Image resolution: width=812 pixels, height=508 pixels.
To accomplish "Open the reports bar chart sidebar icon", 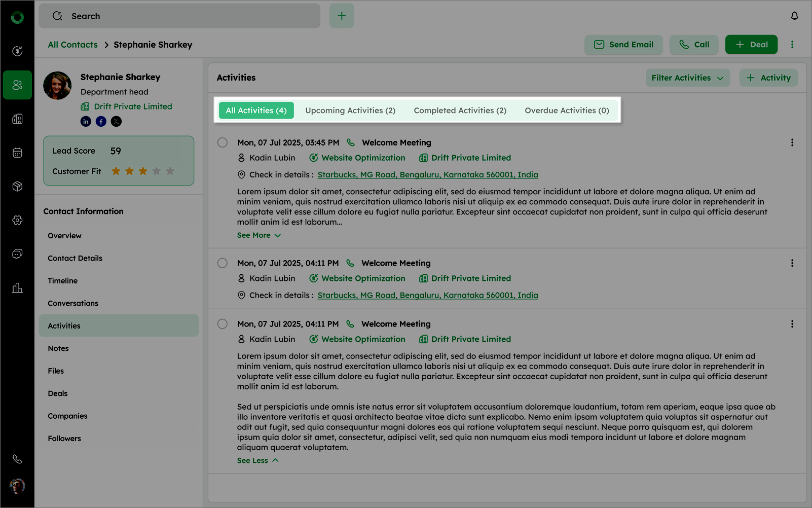I will pyautogui.click(x=17, y=288).
